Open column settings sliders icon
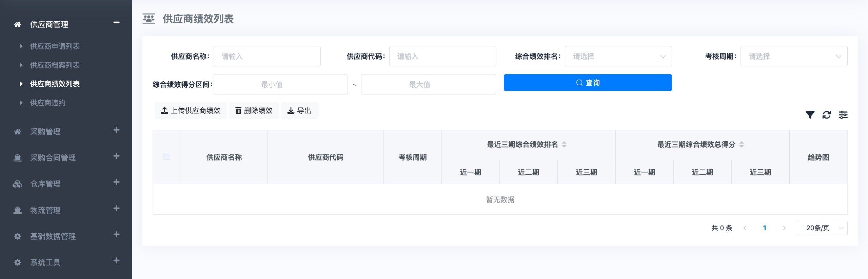The height and width of the screenshot is (279, 868). click(843, 115)
